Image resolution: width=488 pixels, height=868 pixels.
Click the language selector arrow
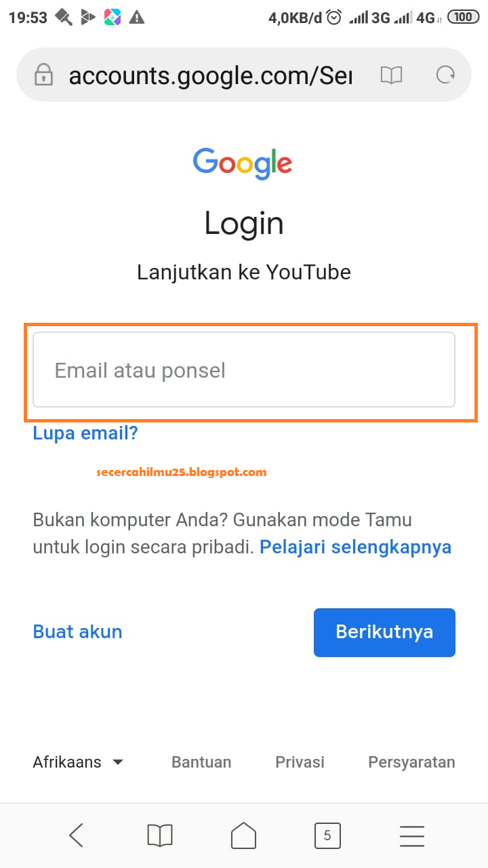[x=117, y=762]
